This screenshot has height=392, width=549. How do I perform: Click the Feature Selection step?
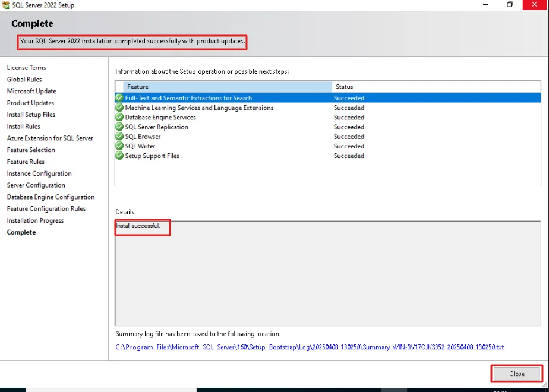click(x=31, y=150)
